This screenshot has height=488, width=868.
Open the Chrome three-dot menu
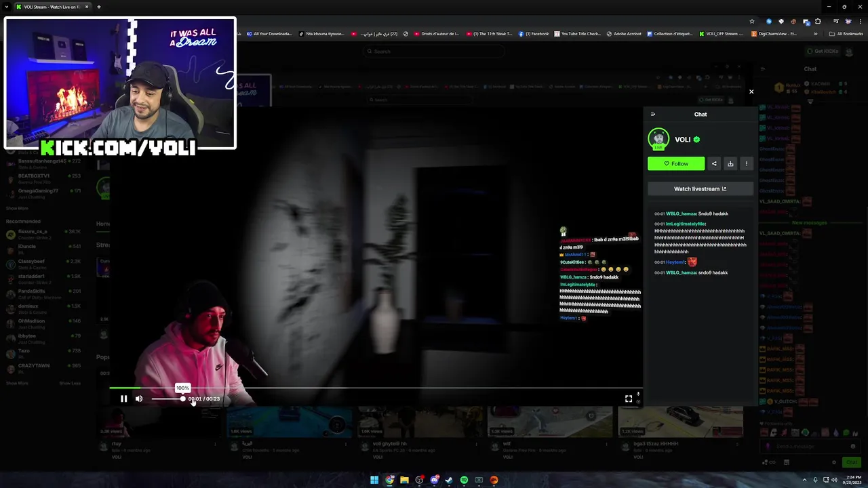point(861,21)
